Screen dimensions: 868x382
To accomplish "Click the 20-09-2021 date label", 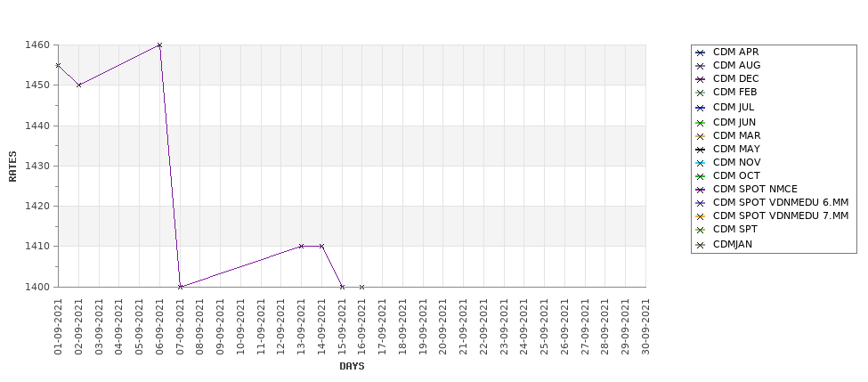I will 442,327.
